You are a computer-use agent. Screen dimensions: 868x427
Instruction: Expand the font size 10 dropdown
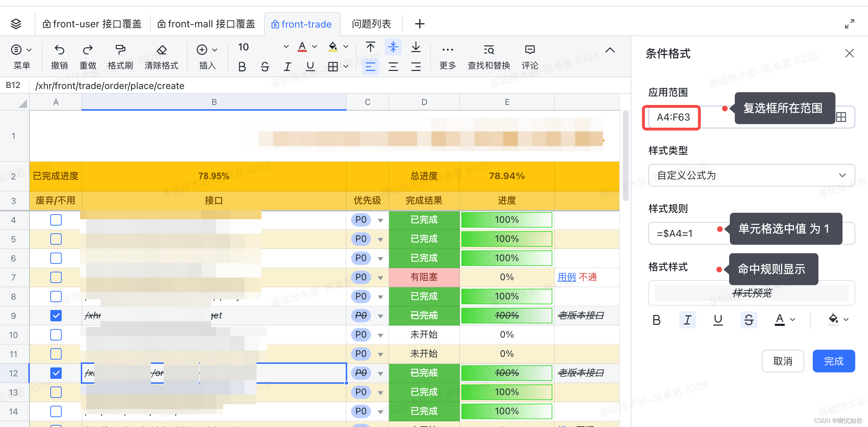[x=286, y=47]
